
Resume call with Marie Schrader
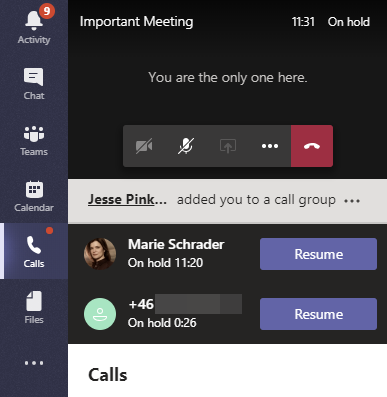click(x=318, y=254)
